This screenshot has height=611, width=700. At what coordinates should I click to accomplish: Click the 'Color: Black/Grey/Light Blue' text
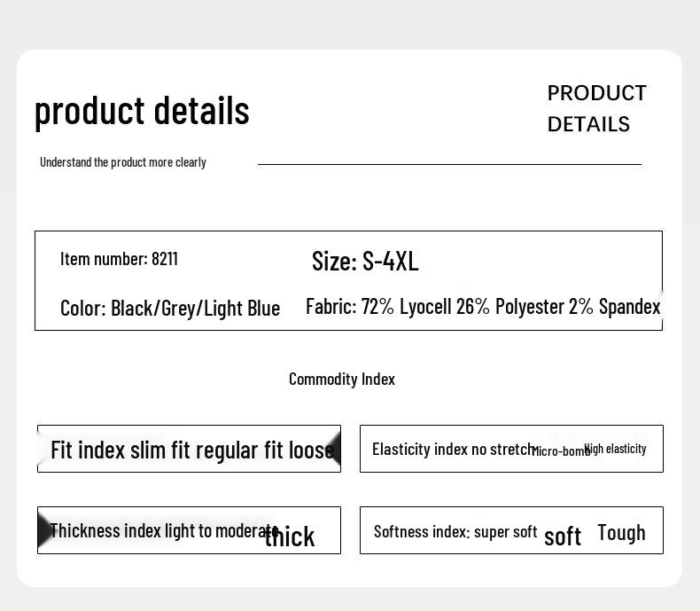tap(170, 308)
